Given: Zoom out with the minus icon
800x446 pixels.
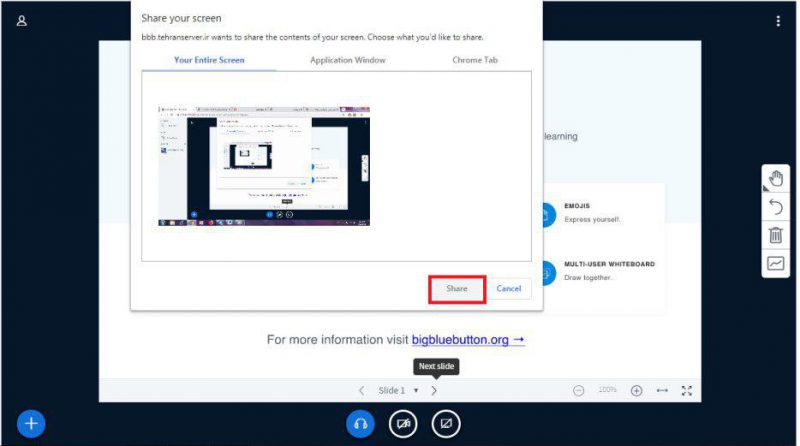Looking at the screenshot, I should point(579,390).
